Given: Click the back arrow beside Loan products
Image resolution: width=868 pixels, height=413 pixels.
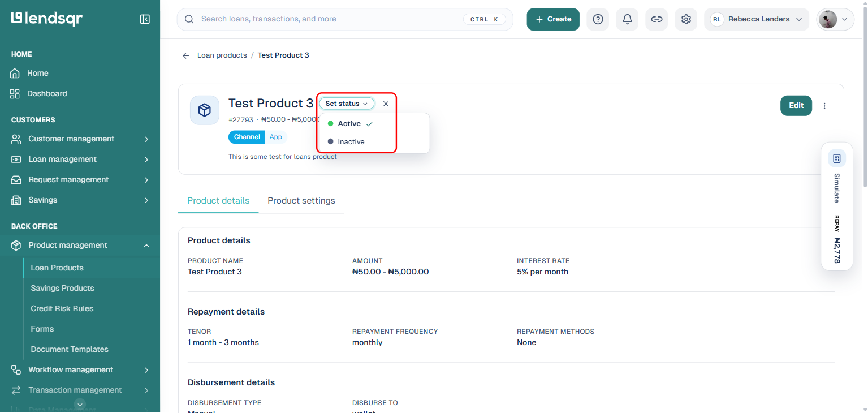Looking at the screenshot, I should [185, 55].
